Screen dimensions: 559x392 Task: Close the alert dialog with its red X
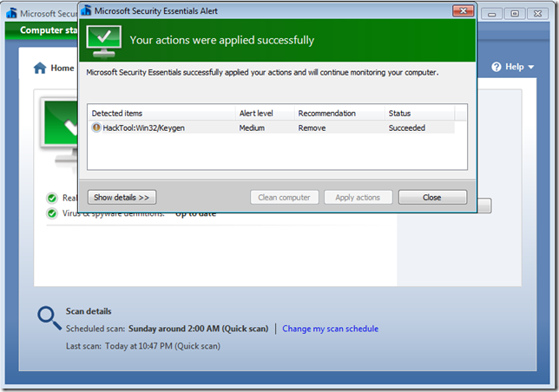coord(464,10)
